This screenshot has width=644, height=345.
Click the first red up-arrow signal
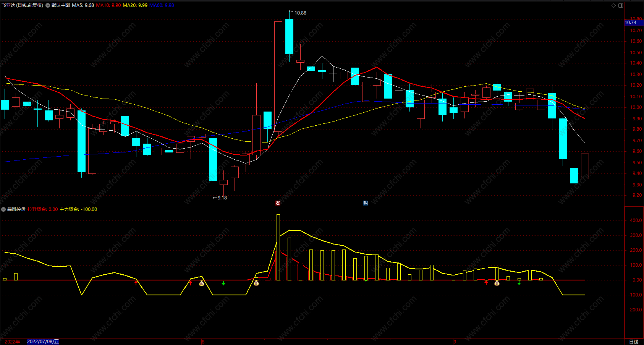136,283
